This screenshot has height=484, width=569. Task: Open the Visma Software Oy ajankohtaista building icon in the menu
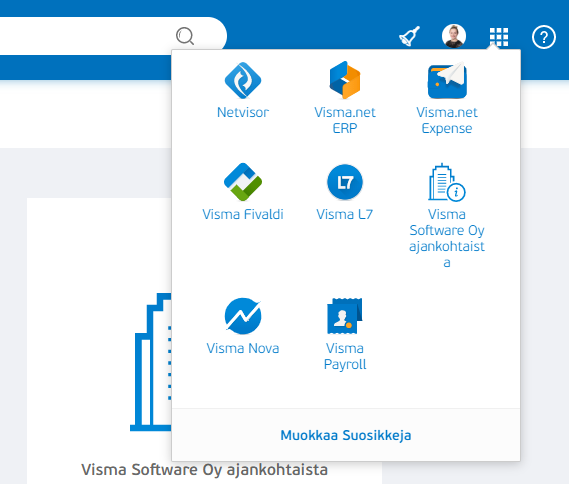[447, 182]
